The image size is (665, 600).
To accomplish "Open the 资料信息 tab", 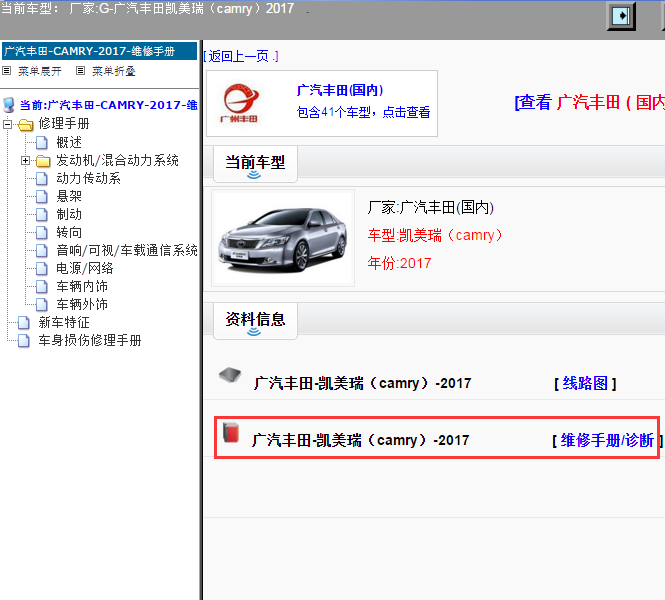I will [x=255, y=321].
